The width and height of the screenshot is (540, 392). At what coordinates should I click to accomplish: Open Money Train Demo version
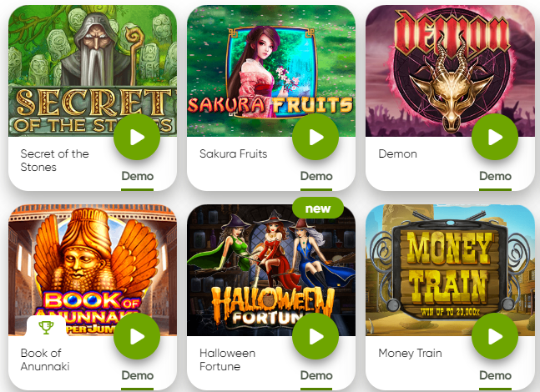[495, 375]
